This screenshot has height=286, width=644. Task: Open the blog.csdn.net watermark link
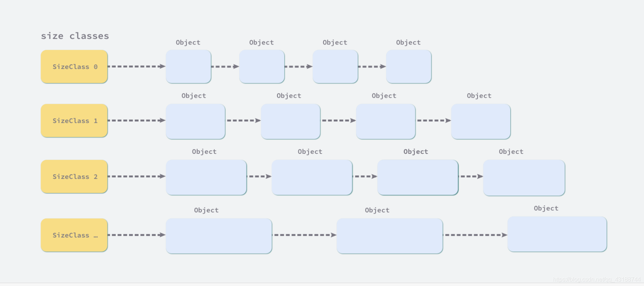coord(597,279)
